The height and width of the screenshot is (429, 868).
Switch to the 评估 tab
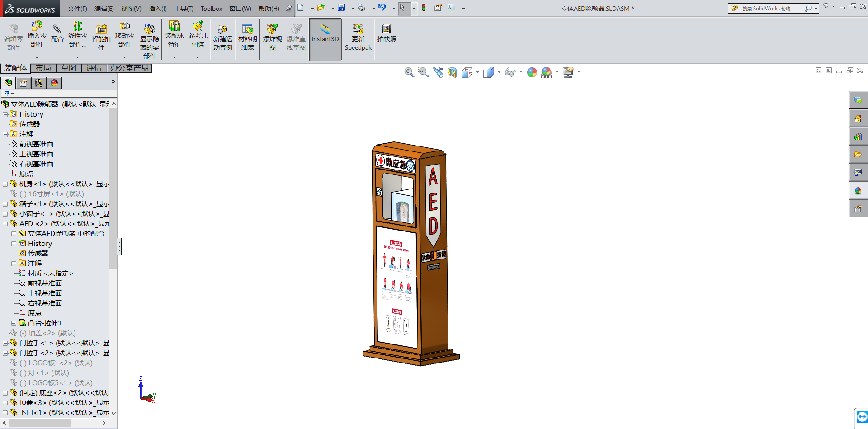coord(94,68)
